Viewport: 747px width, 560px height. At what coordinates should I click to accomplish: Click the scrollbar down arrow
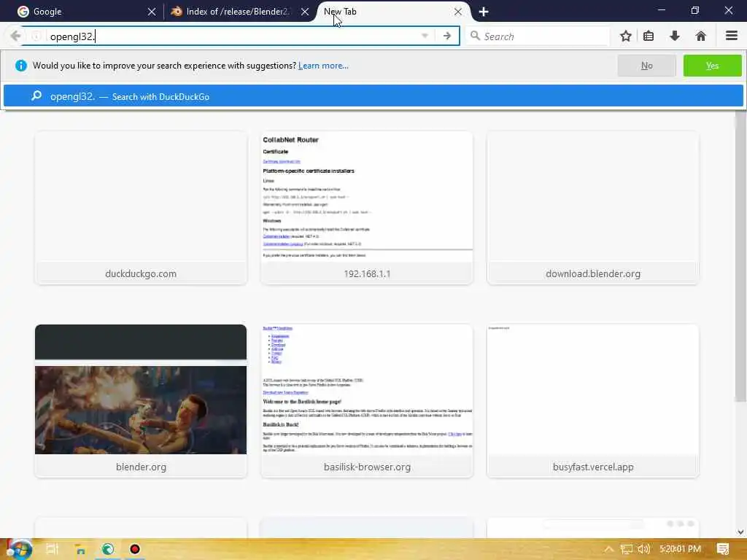click(740, 532)
